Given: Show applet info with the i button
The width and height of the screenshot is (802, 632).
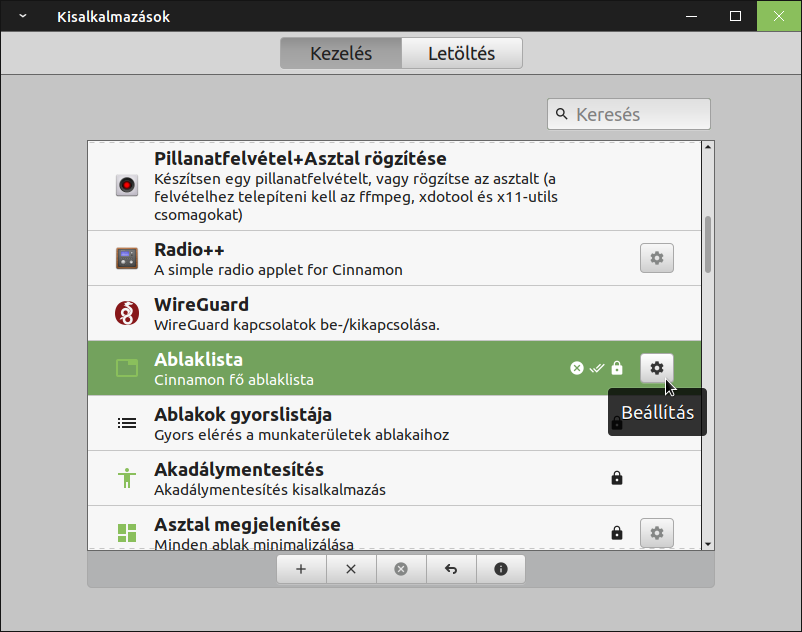Looking at the screenshot, I should [501, 569].
